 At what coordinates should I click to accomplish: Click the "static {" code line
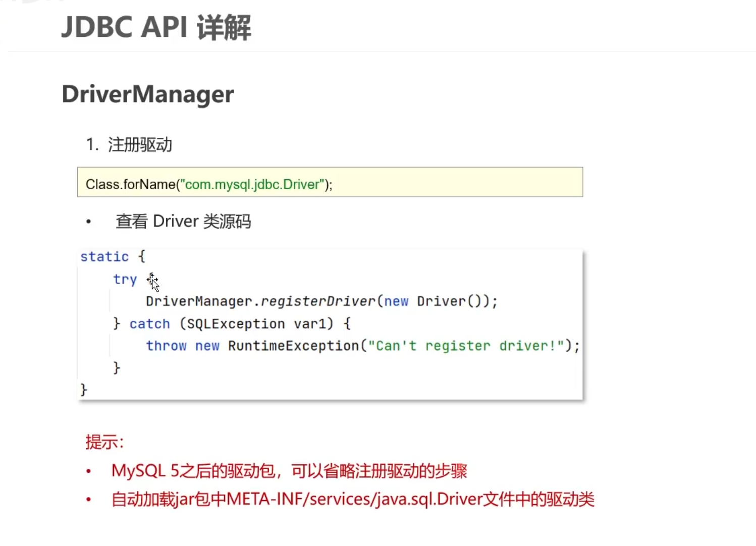(113, 256)
